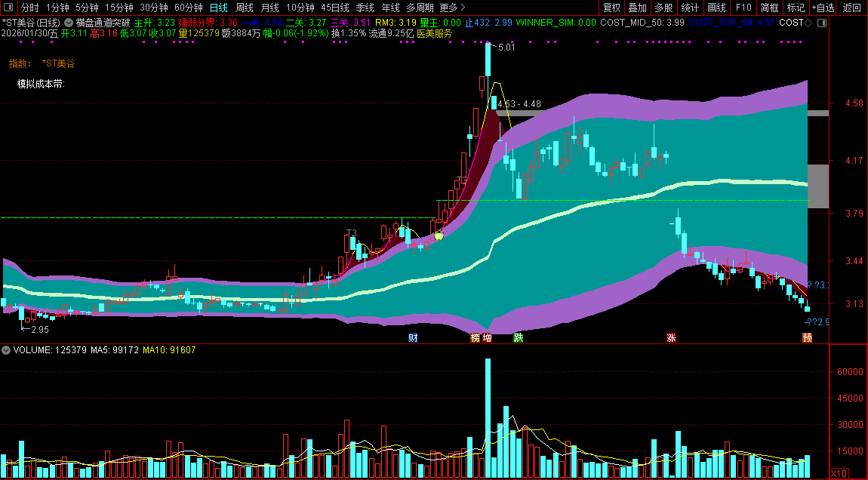Click the 4.53 - 4.48 gap label
This screenshot has height=480, width=868.
point(519,104)
